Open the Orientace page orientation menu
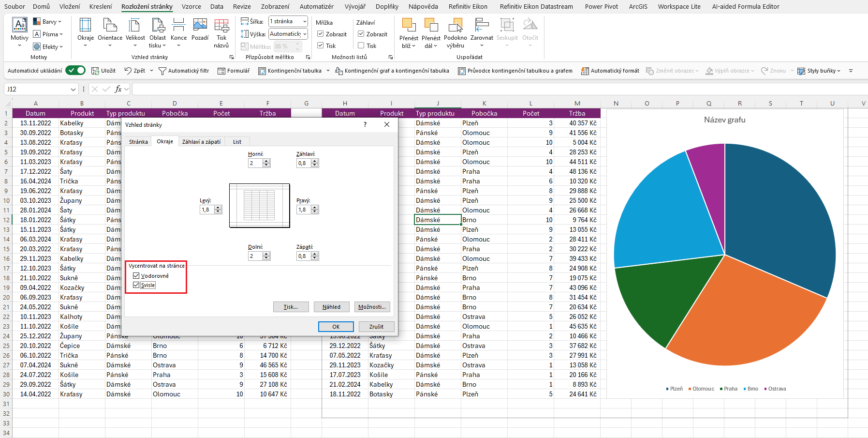This screenshot has width=868, height=438. [x=110, y=32]
